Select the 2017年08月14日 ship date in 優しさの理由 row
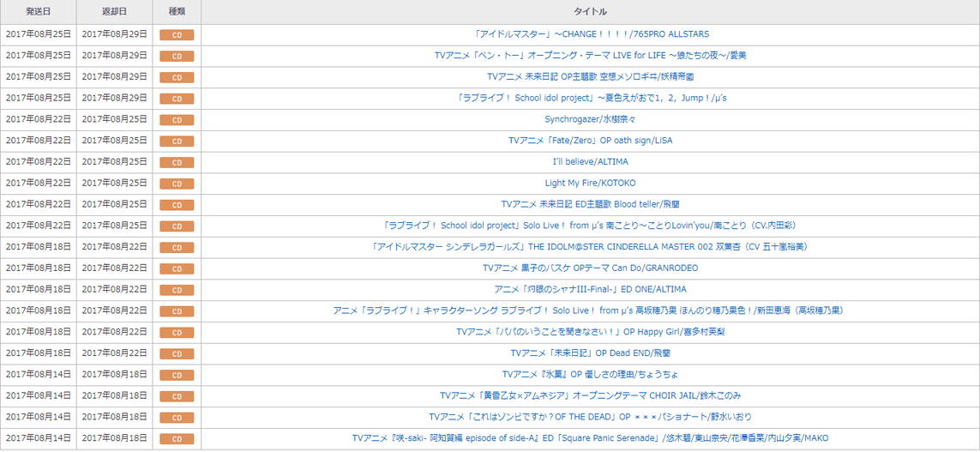 tap(38, 374)
